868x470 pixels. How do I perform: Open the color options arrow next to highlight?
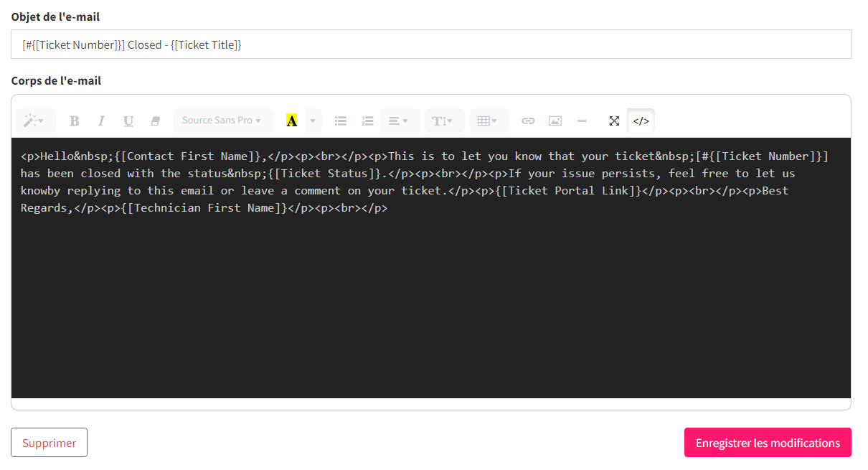coord(313,121)
